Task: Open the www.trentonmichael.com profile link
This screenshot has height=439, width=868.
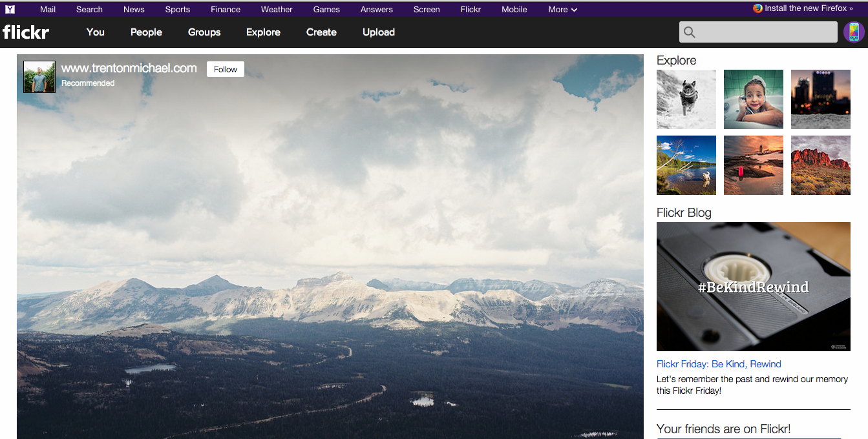Action: point(129,68)
